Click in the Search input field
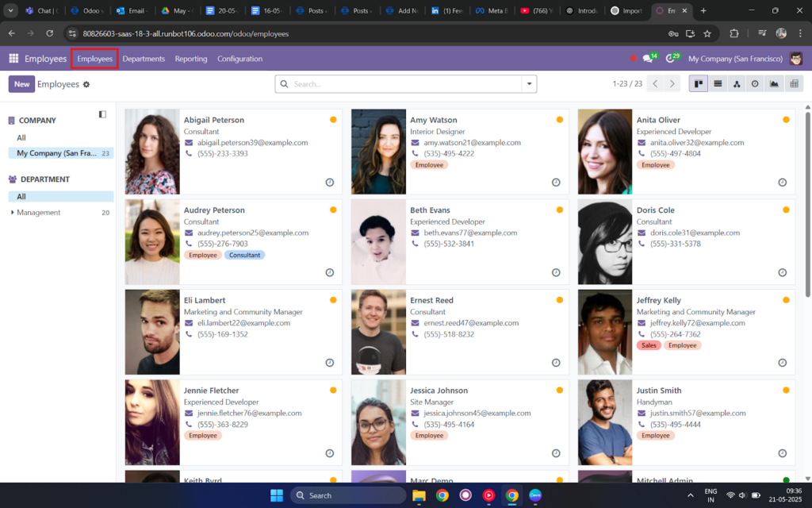The width and height of the screenshot is (812, 508). pyautogui.click(x=406, y=84)
